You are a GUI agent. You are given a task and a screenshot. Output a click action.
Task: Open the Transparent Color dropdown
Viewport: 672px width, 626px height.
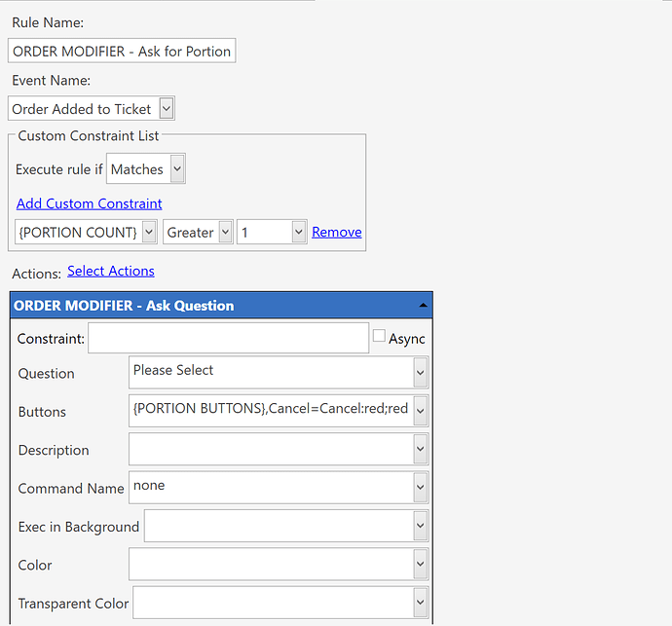(421, 602)
